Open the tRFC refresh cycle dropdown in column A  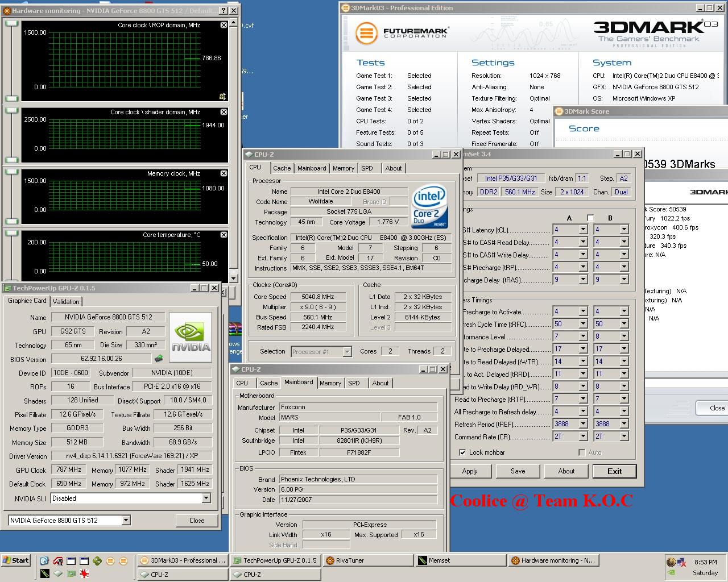point(583,324)
